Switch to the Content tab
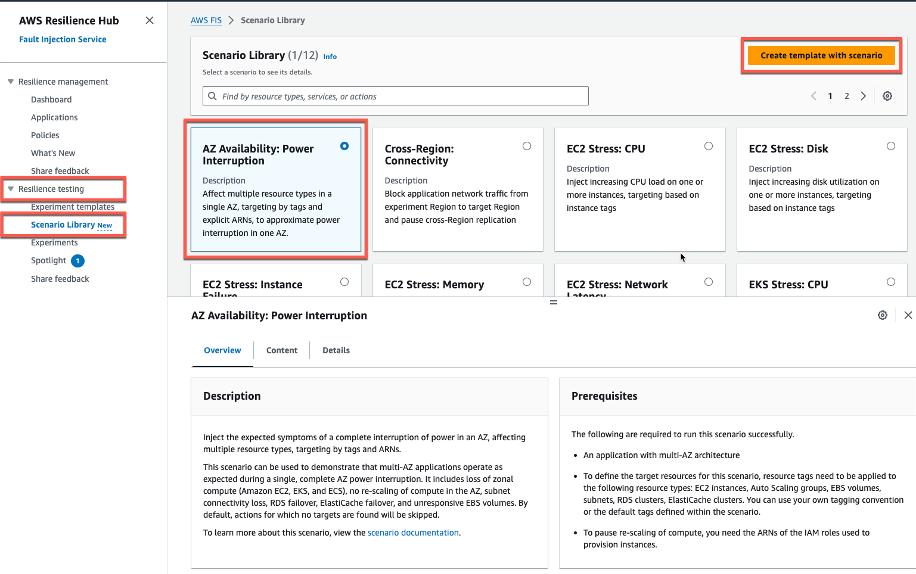Viewport: 916px width, 574px height. click(282, 350)
